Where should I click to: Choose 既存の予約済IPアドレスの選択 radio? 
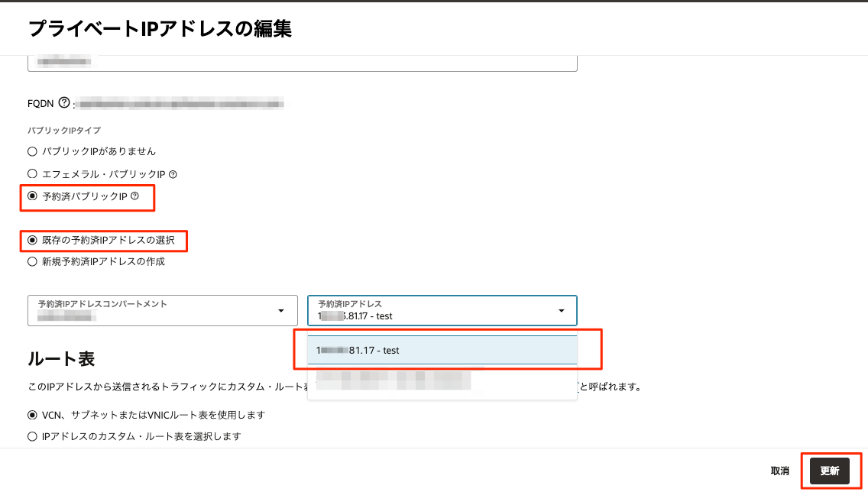pyautogui.click(x=33, y=240)
